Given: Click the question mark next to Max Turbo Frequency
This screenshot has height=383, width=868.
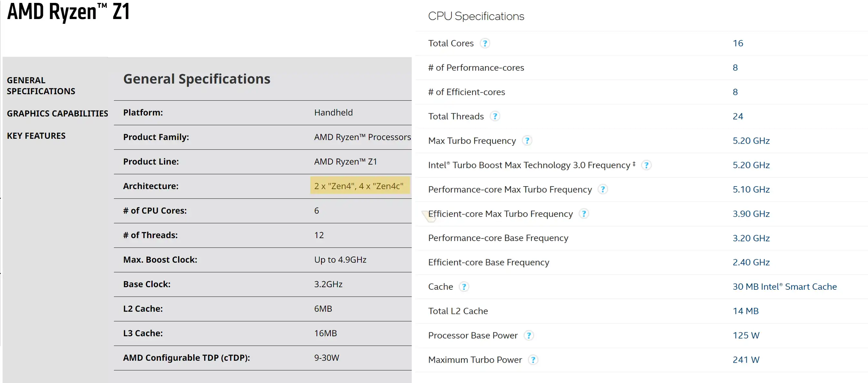Looking at the screenshot, I should pos(527,141).
